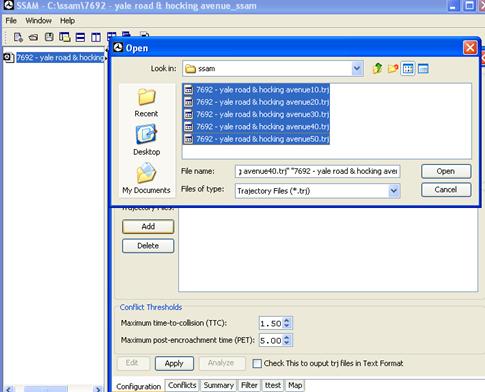Expand the Look in folder dropdown
The width and height of the screenshot is (485, 392).
tap(357, 69)
